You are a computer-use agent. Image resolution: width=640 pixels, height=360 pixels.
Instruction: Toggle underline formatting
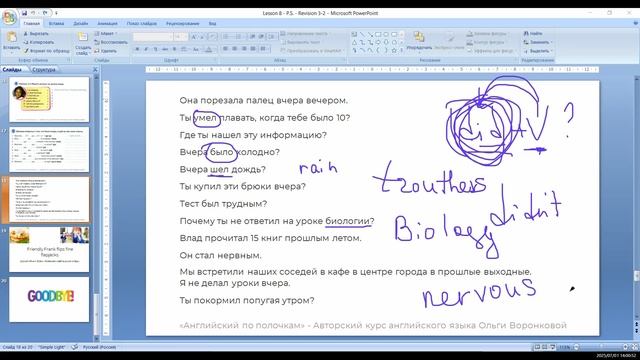tap(156, 49)
